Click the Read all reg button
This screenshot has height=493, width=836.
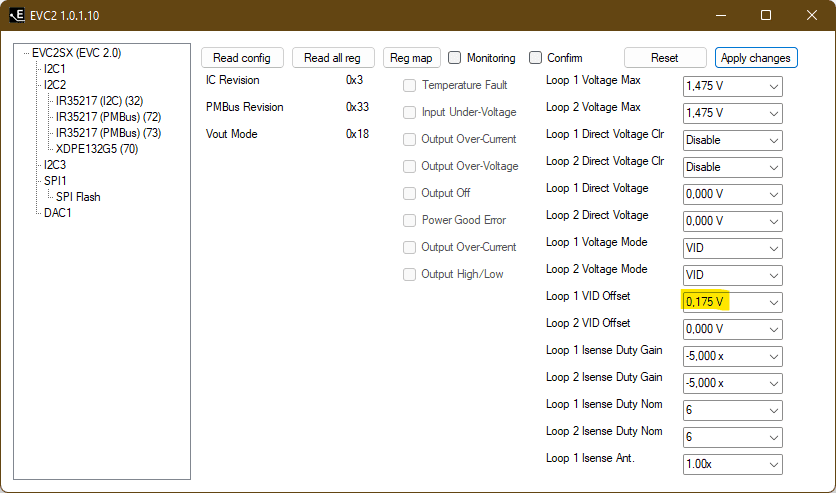pyautogui.click(x=333, y=58)
